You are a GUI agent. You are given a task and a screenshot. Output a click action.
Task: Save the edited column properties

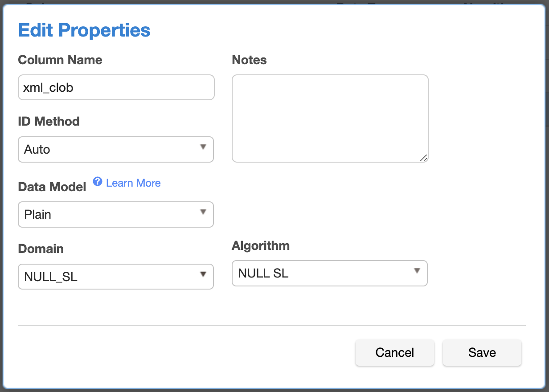[x=482, y=352]
